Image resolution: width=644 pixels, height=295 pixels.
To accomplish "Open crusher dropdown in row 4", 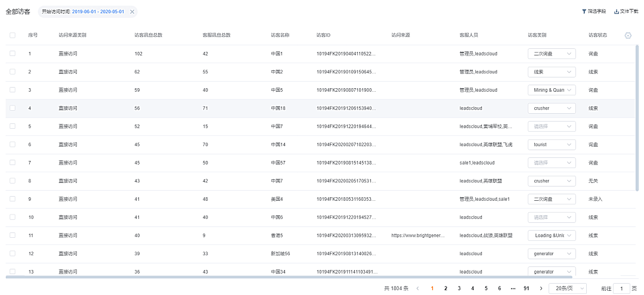I will [552, 108].
